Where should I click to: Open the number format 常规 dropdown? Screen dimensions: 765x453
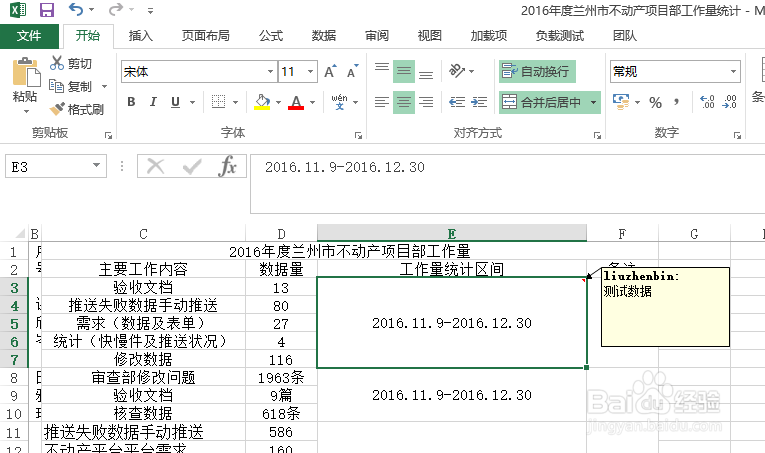(733, 72)
